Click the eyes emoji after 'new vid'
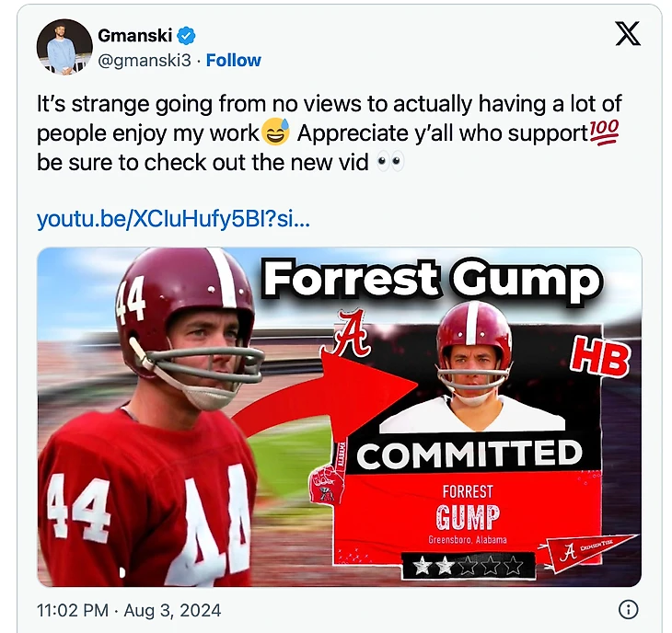Viewport: 672px width, 633px height. 389,162
